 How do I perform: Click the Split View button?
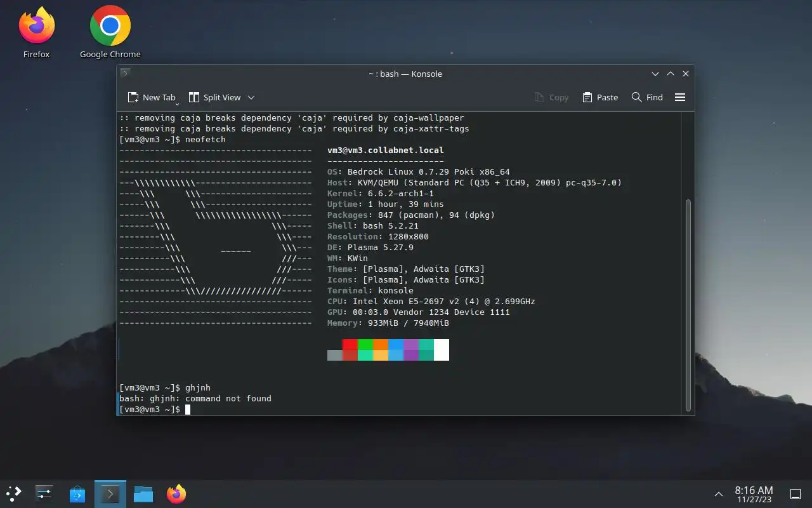point(215,97)
